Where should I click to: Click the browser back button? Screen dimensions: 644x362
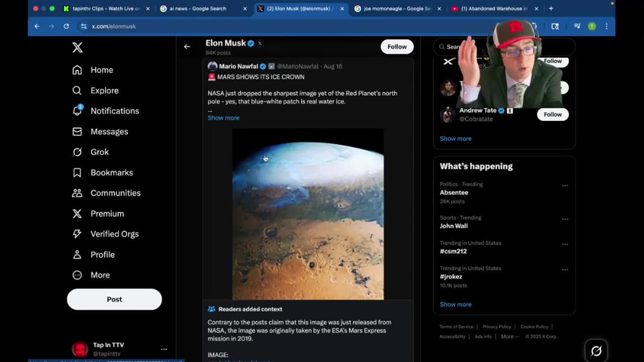pos(37,26)
